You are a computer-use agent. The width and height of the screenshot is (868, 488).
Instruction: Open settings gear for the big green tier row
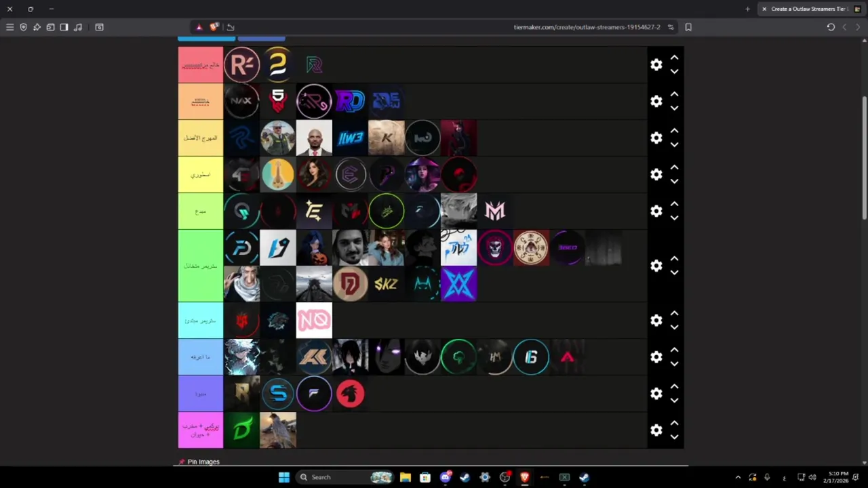click(656, 266)
